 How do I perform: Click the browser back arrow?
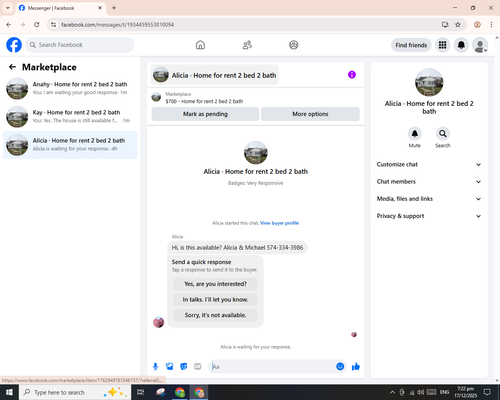point(9,25)
